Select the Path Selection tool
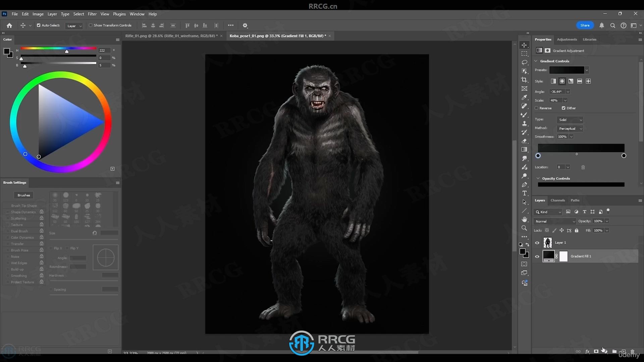Screen dimensions: 644x362 click(524, 202)
